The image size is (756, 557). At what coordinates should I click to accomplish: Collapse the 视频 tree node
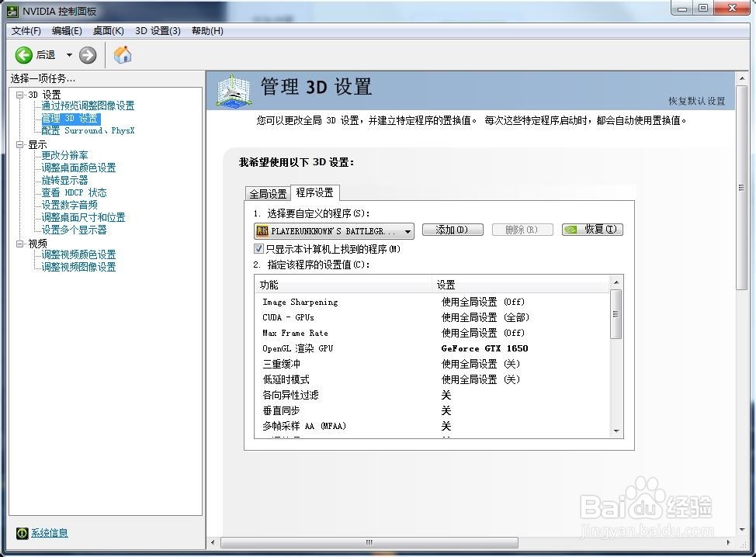coord(19,244)
